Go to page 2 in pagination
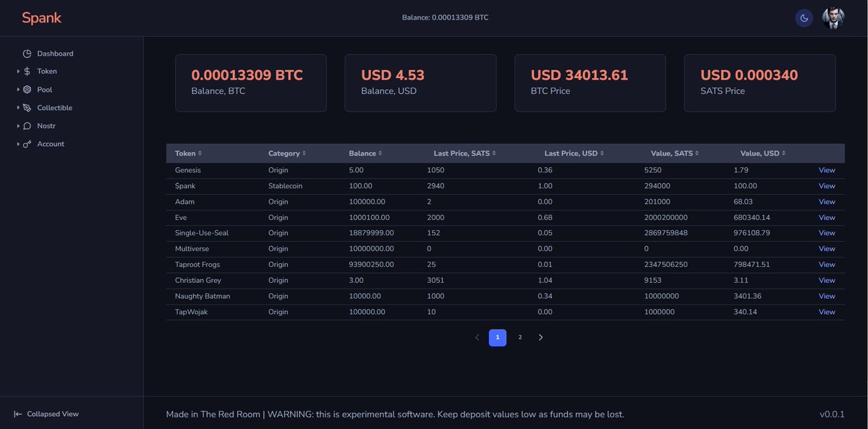 [x=520, y=337]
